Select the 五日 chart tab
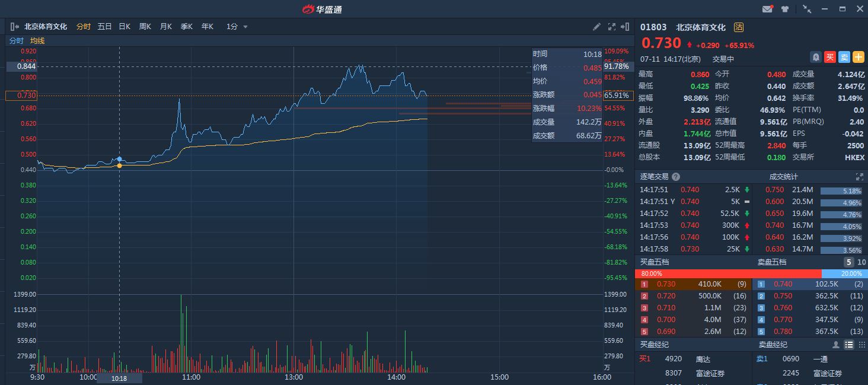This screenshot has height=385, width=868. 104,27
